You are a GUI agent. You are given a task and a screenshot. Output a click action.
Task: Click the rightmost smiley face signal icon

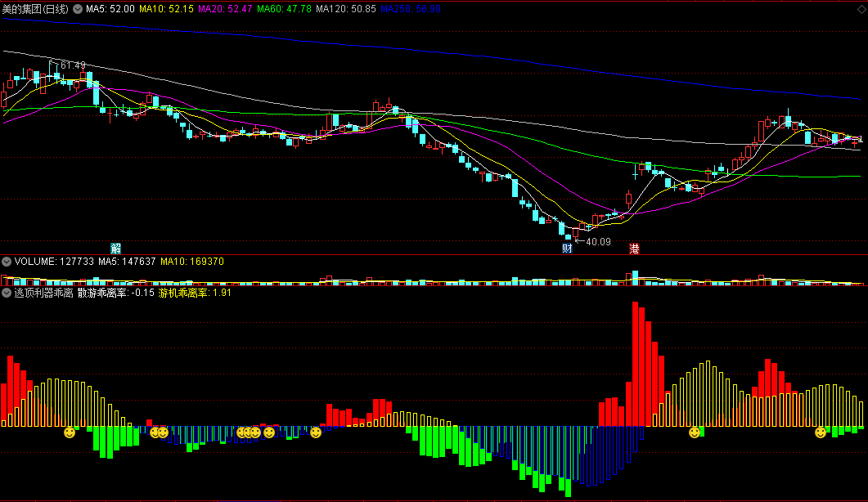(x=821, y=433)
